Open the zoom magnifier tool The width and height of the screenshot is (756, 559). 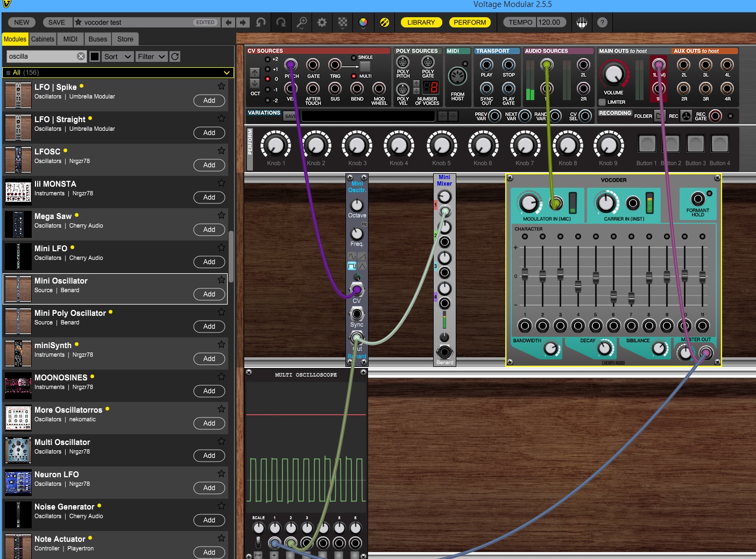301,22
